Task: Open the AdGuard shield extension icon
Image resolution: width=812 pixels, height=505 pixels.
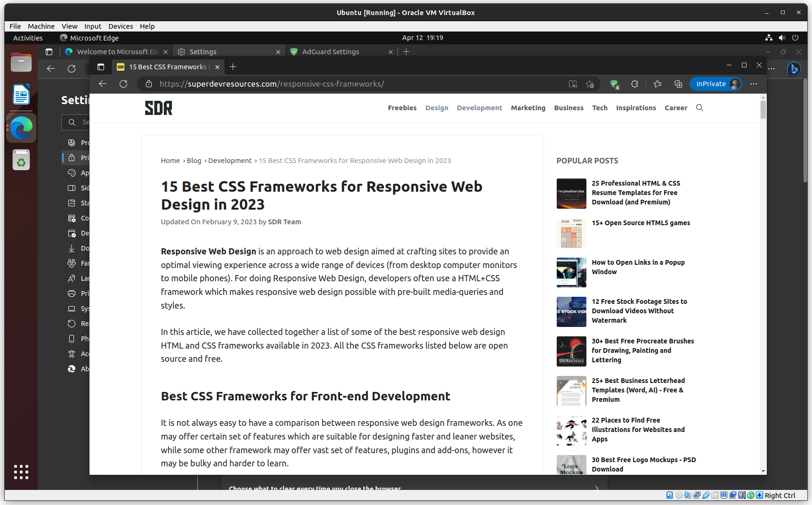Action: click(x=614, y=84)
